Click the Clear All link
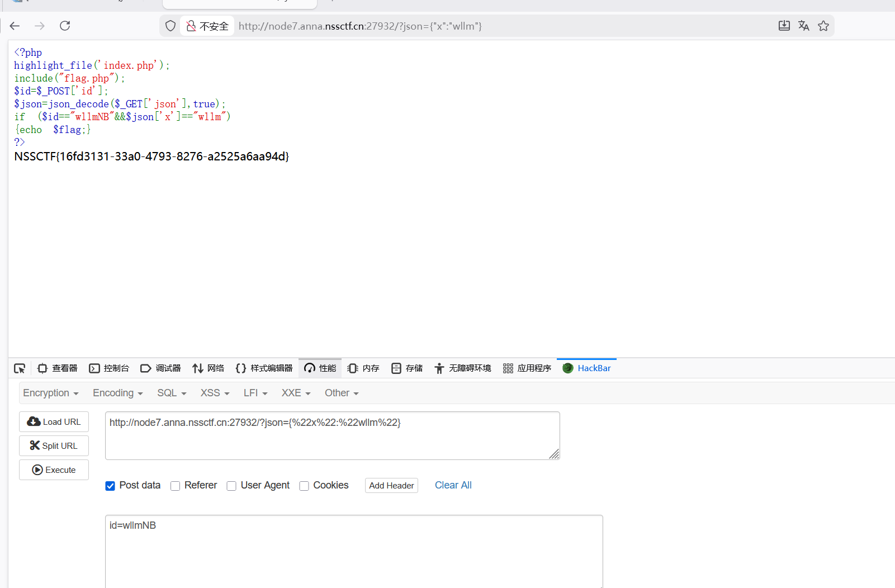 coord(453,485)
